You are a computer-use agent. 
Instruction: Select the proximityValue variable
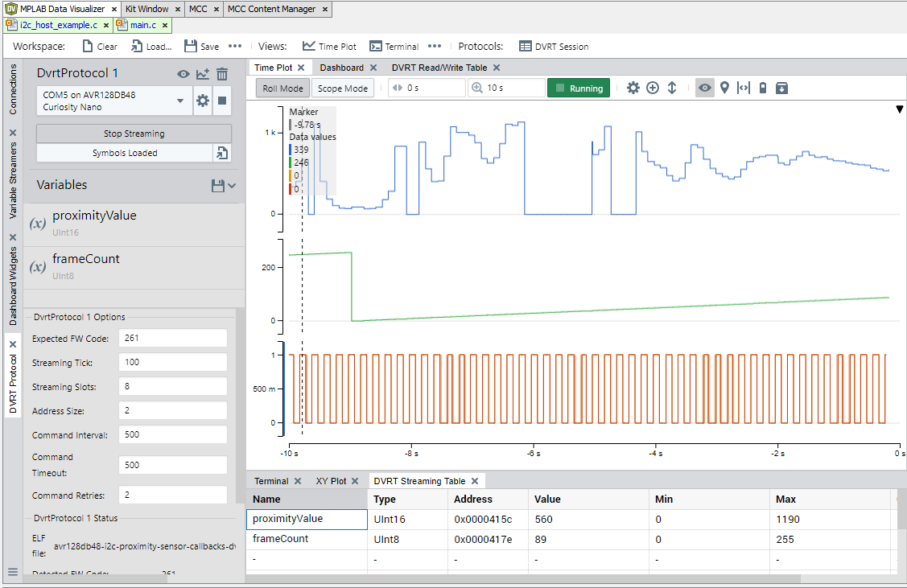[x=134, y=224]
